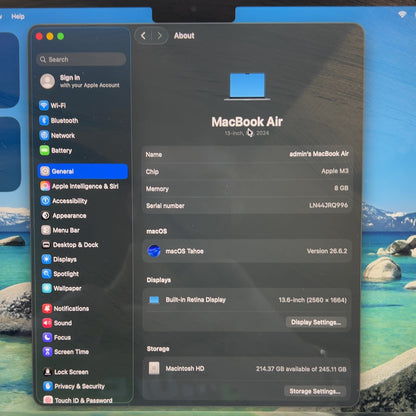Click the macOS Tahoe version row
This screenshot has height=416, width=416.
coord(247,251)
